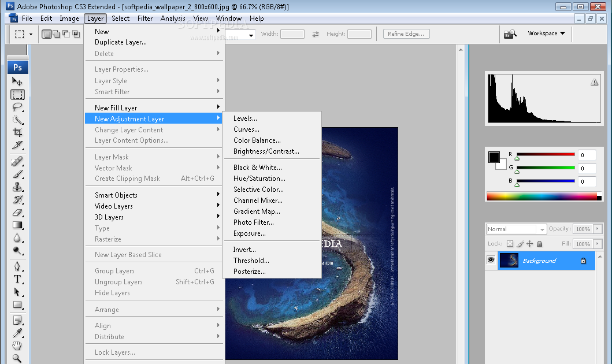The width and height of the screenshot is (612, 364).
Task: Select the Magic Wand tool
Action: point(17,120)
